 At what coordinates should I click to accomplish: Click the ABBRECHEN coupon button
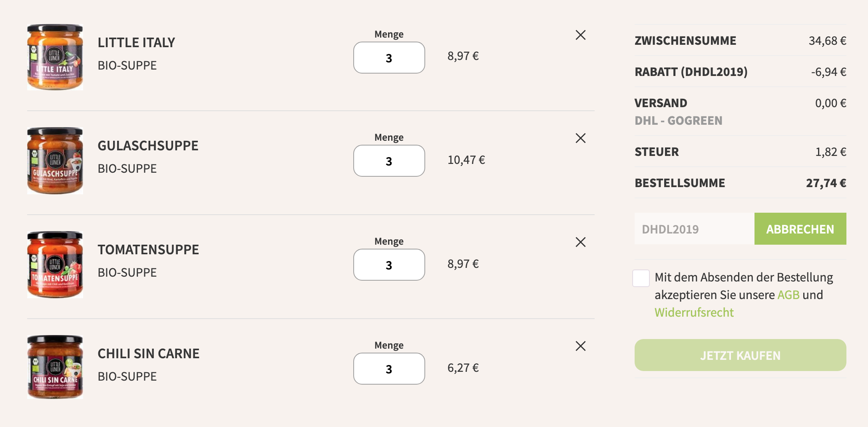pos(800,229)
